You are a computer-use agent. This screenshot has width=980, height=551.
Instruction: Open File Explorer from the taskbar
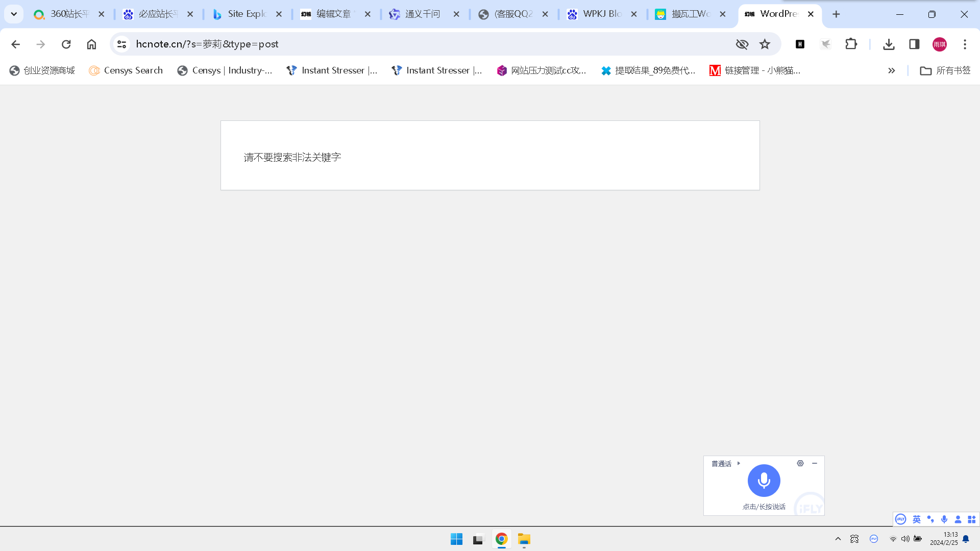point(524,539)
